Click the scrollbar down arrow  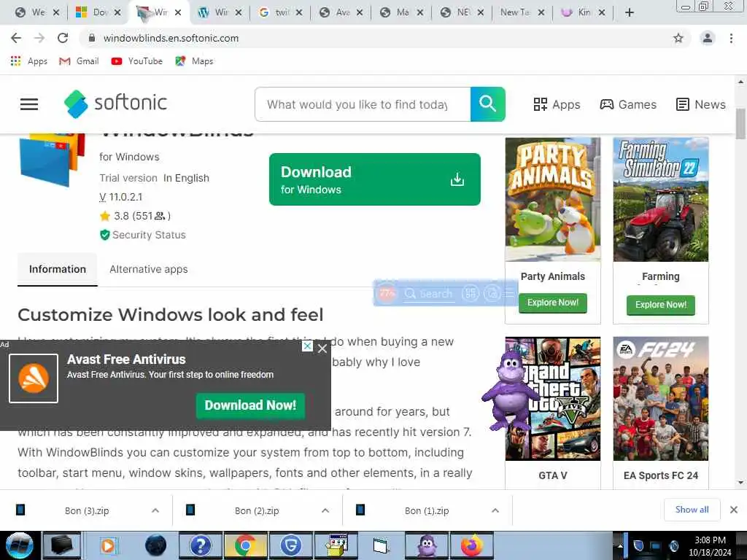[740, 483]
